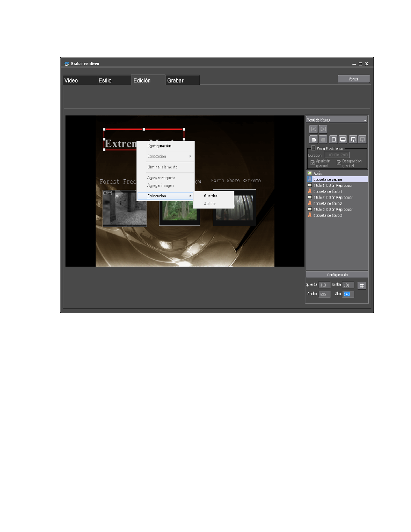
Task: Click the Alto value field 140
Action: pos(348,294)
